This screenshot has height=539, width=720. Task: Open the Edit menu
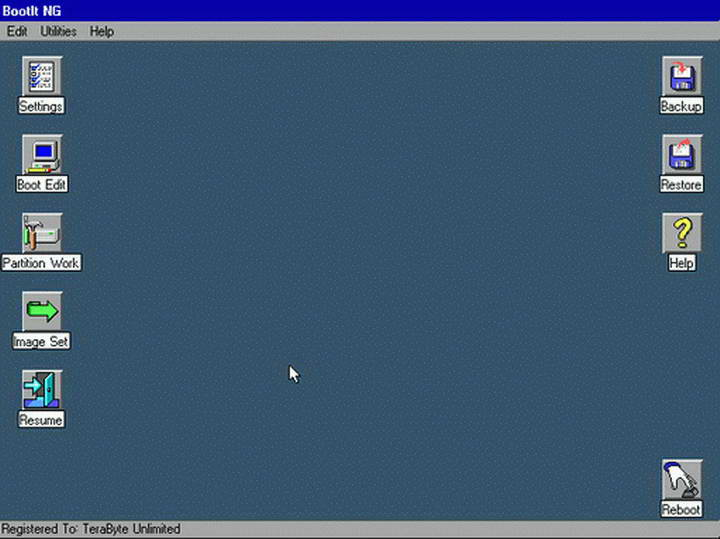point(17,31)
